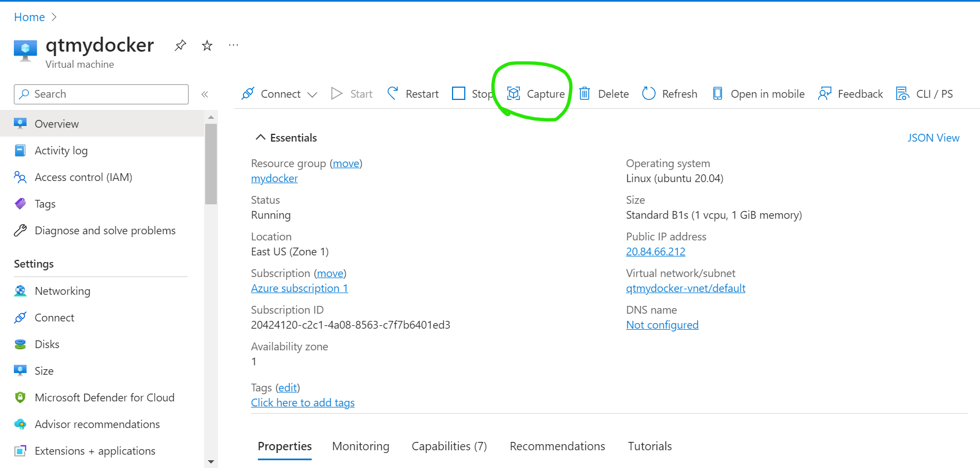Switch to the Monitoring tab
This screenshot has height=468, width=980.
click(x=360, y=446)
